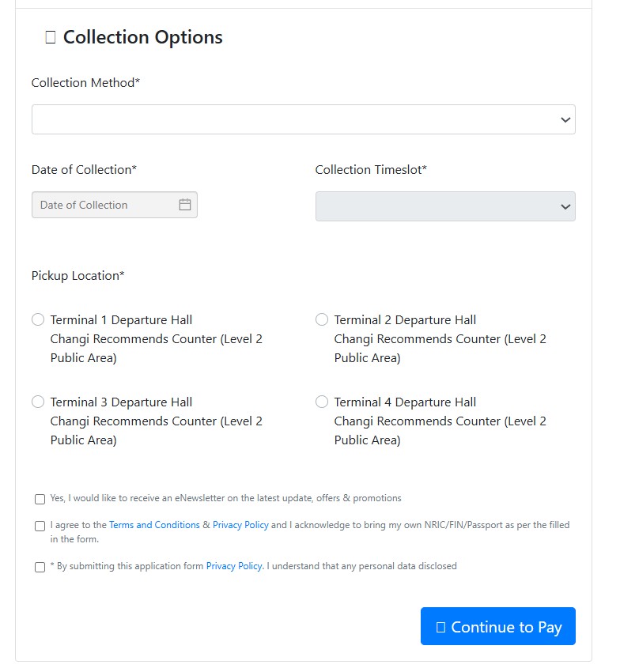Click the Collection Method chevron arrow
The image size is (620, 672).
(565, 120)
